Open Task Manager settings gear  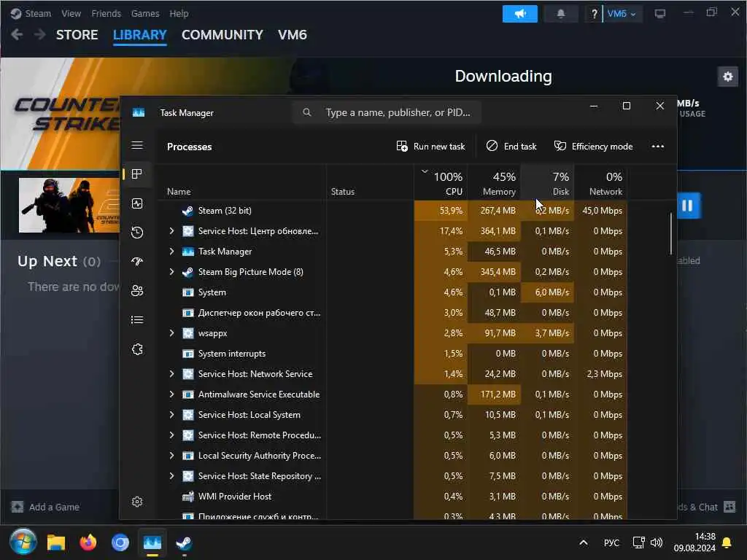click(x=137, y=502)
